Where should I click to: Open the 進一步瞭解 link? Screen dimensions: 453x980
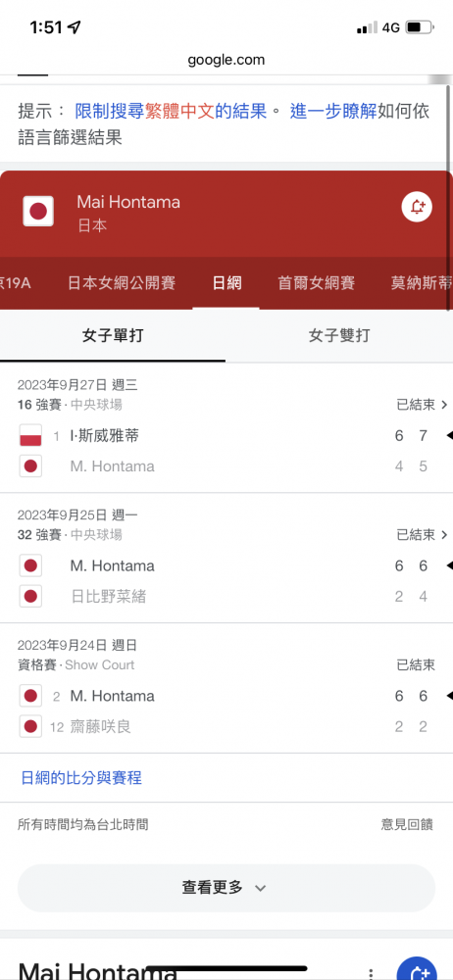333,112
